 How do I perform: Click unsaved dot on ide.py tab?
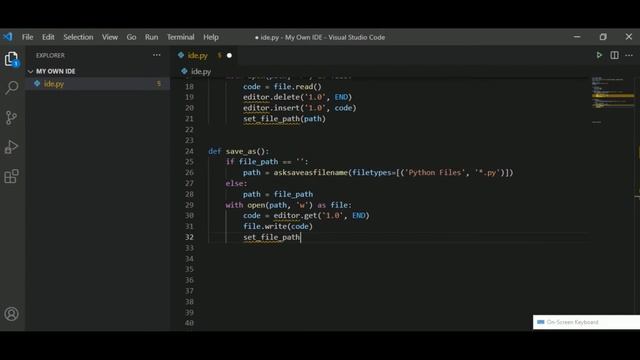tap(229, 56)
